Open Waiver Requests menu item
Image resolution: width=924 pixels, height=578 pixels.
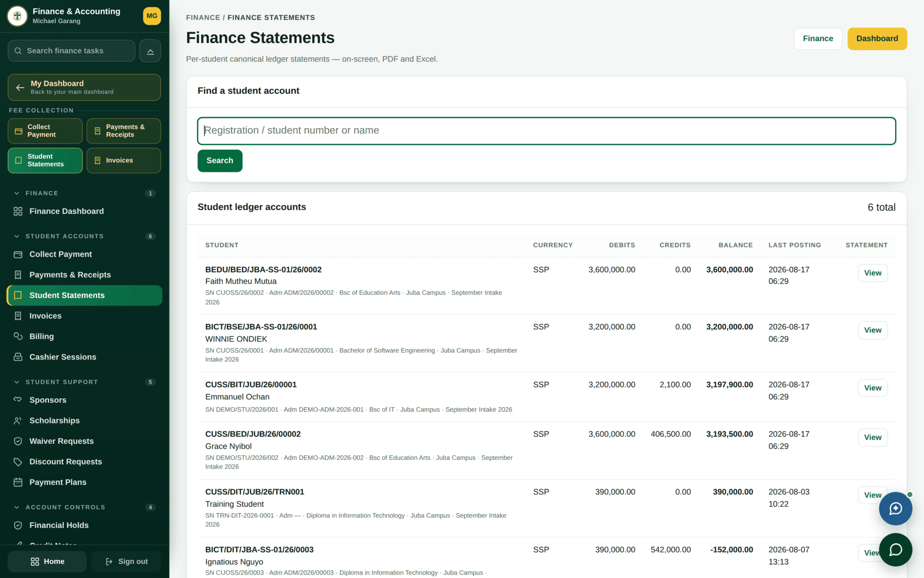coord(84,441)
